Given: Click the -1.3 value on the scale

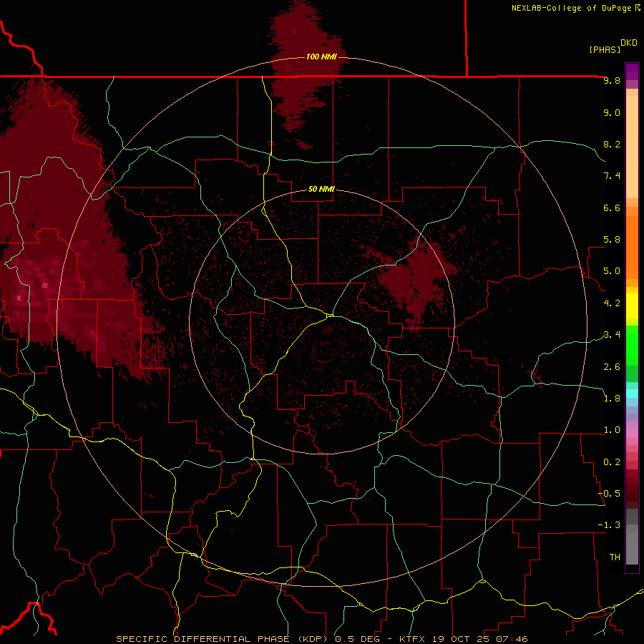Looking at the screenshot, I should click(x=609, y=526).
